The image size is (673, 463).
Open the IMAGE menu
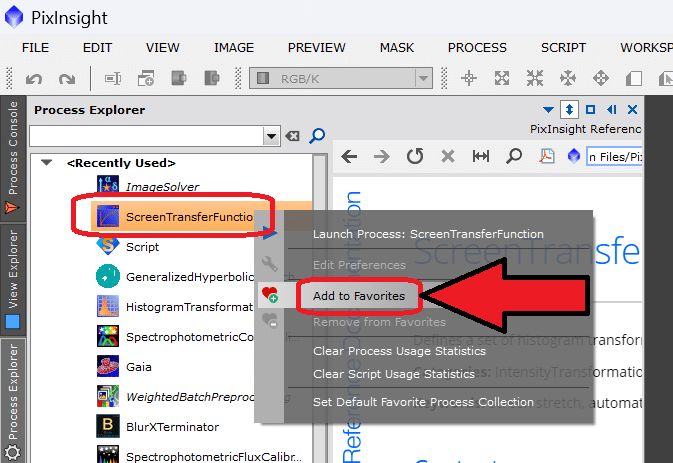point(234,48)
